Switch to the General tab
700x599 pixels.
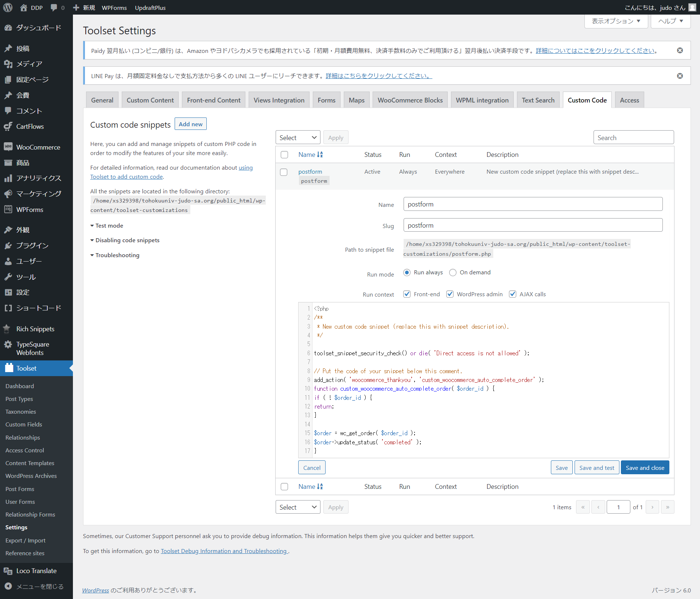[x=102, y=100]
